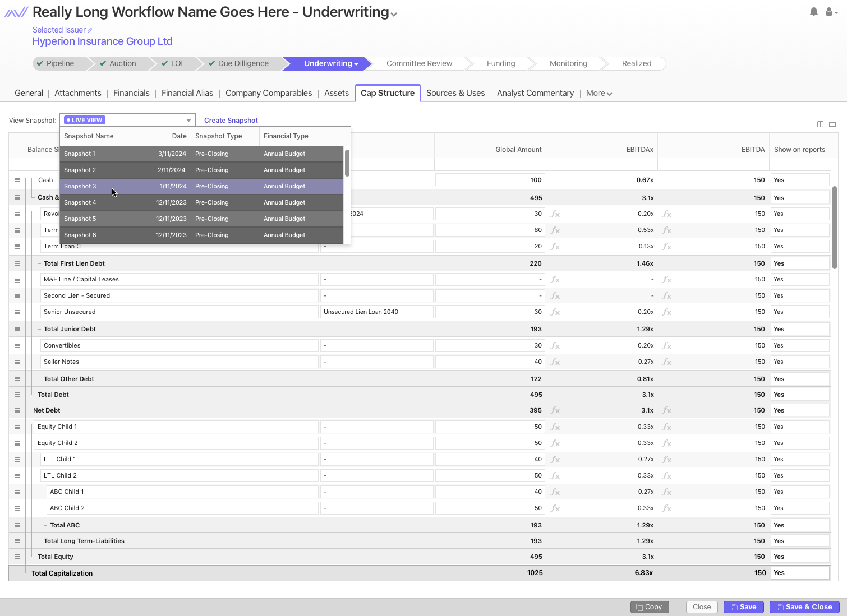Toggle Show on reports for the Cash row
This screenshot has height=616, width=847.
click(799, 180)
